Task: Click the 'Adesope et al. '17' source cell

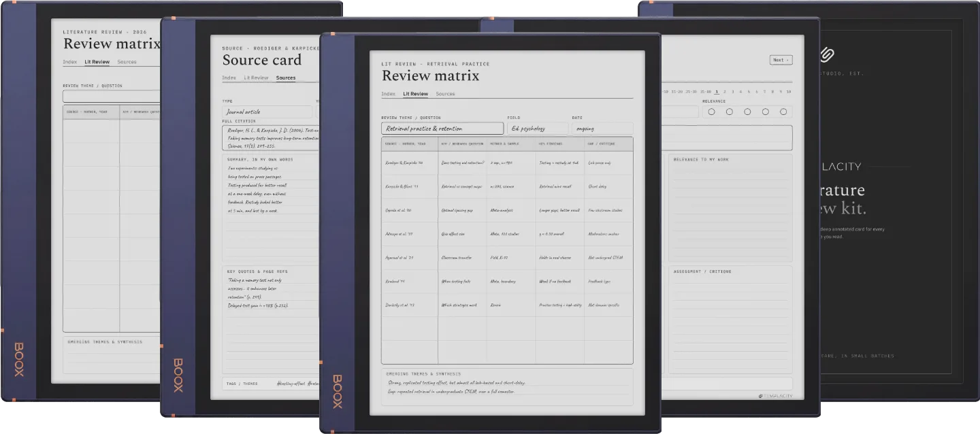Action: (410, 234)
